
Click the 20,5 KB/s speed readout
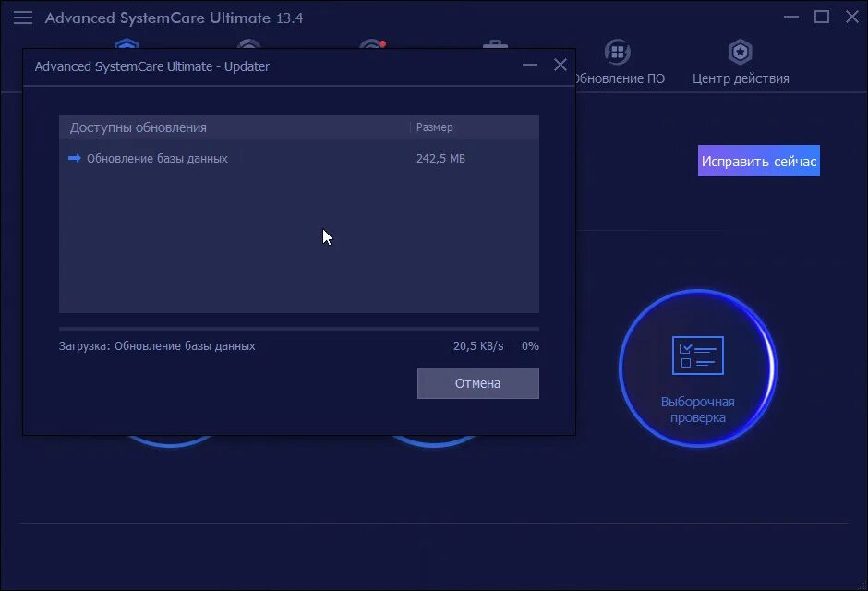[x=478, y=346]
